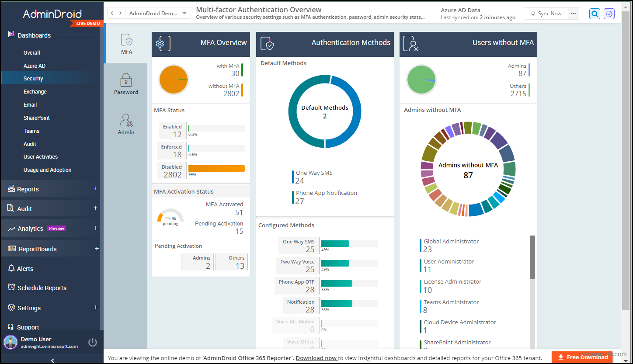Expand the Reports section
The width and height of the screenshot is (633, 364).
tap(95, 188)
